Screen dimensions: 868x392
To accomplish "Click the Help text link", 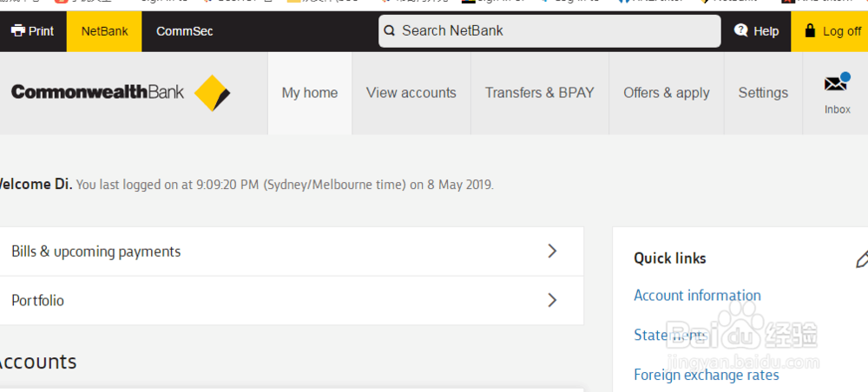I will click(x=766, y=31).
